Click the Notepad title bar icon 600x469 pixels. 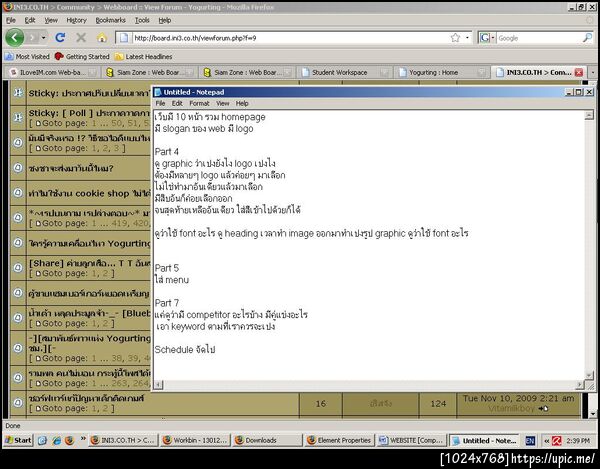[158, 92]
